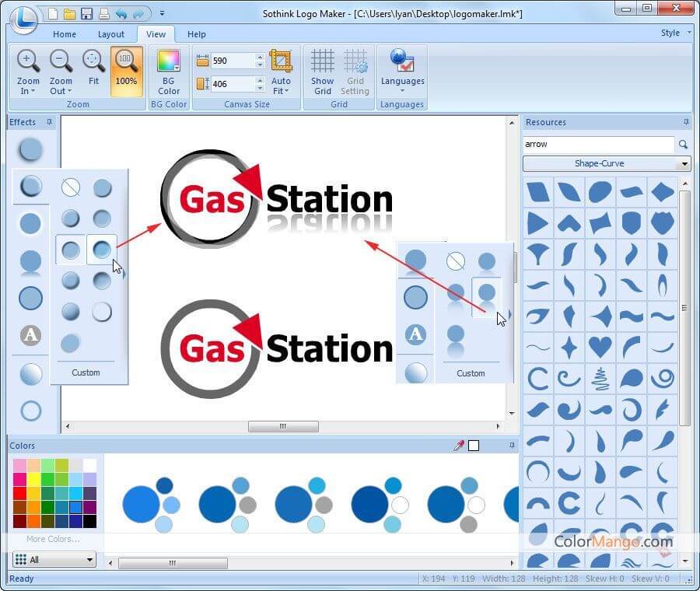Image resolution: width=700 pixels, height=591 pixels.
Task: Type in the arrow search field
Action: [597, 145]
